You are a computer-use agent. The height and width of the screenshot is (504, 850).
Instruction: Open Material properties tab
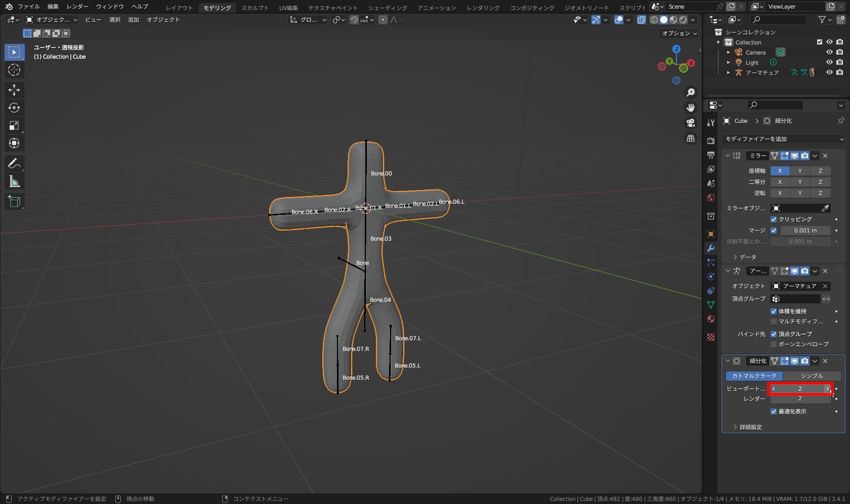tap(711, 319)
